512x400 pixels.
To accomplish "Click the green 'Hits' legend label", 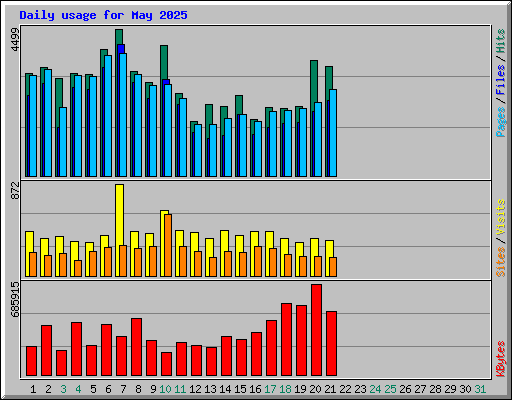I will tap(501, 41).
